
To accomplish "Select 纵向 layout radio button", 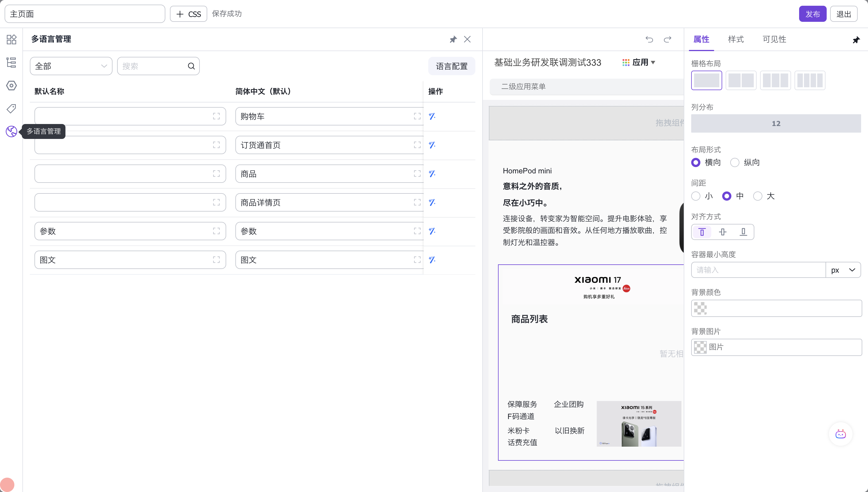I will tap(735, 162).
